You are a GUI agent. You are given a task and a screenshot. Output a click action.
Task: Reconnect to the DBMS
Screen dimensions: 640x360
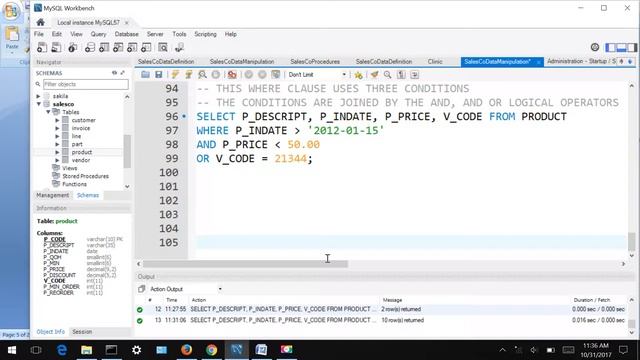[x=179, y=47]
